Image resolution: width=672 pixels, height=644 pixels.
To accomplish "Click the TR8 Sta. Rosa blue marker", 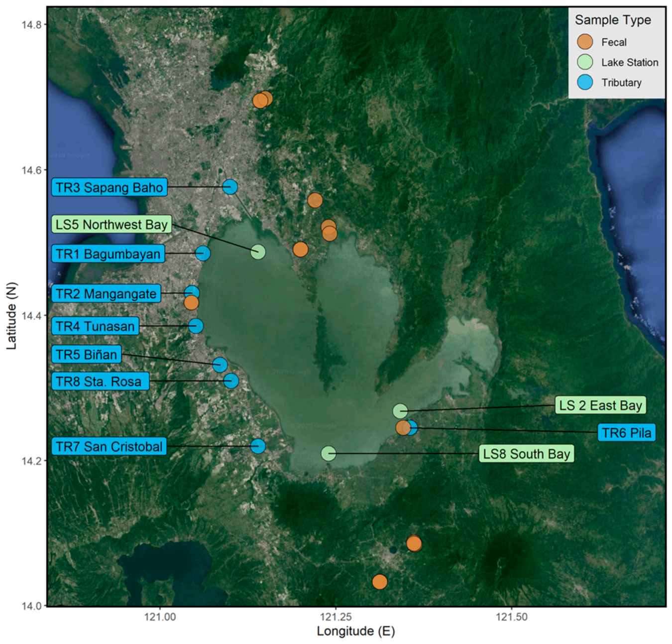I will [230, 381].
